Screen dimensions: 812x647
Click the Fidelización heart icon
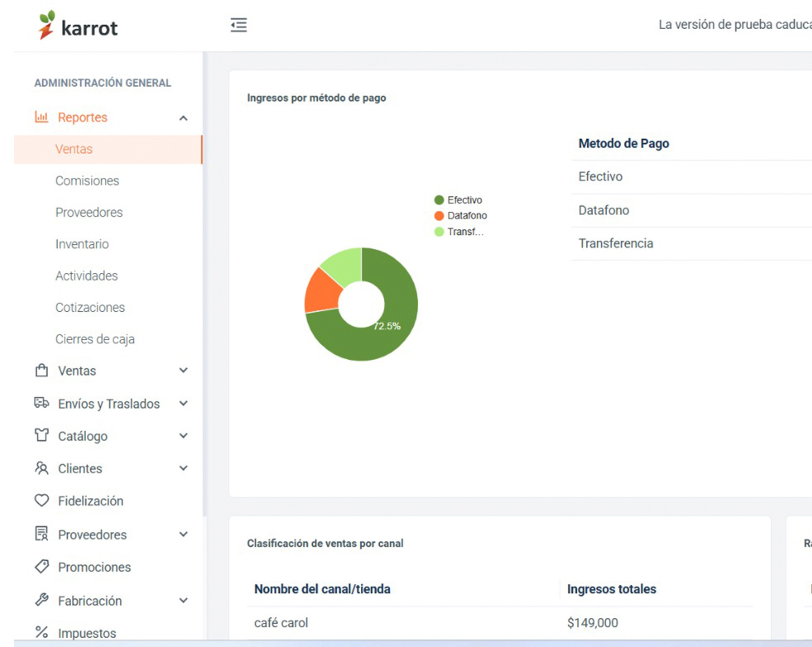[x=42, y=500]
